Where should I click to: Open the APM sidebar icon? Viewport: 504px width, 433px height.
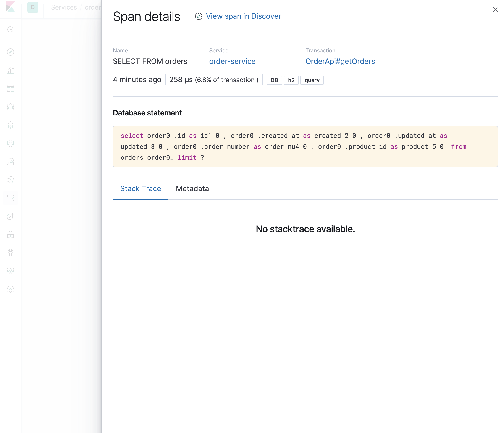[x=10, y=198]
